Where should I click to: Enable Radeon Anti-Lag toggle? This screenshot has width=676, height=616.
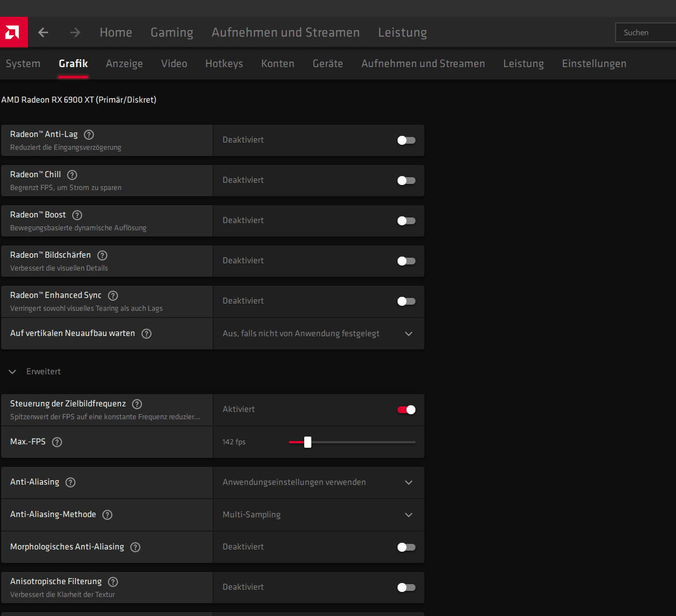click(406, 140)
